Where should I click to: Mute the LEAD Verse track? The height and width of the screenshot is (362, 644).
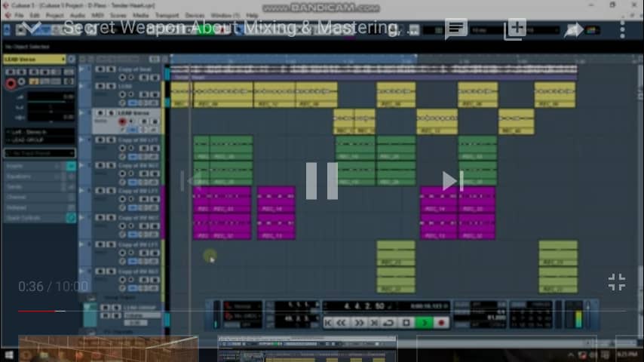point(100,112)
